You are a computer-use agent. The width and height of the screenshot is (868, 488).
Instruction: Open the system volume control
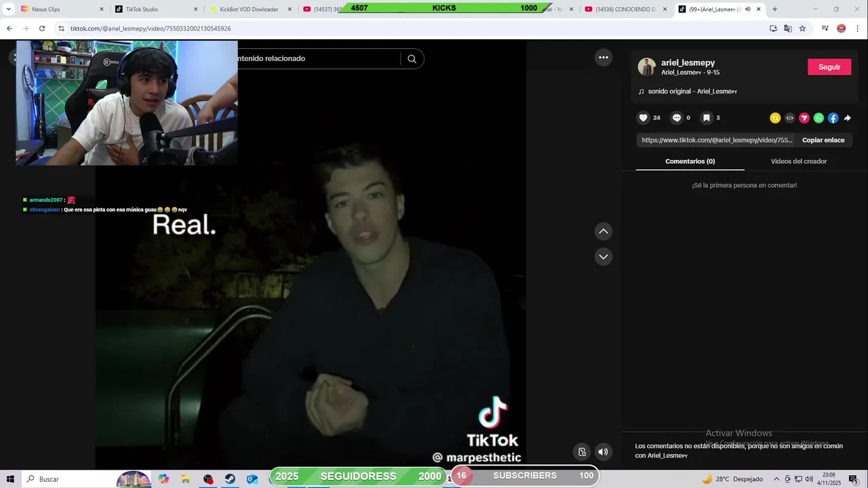809,479
